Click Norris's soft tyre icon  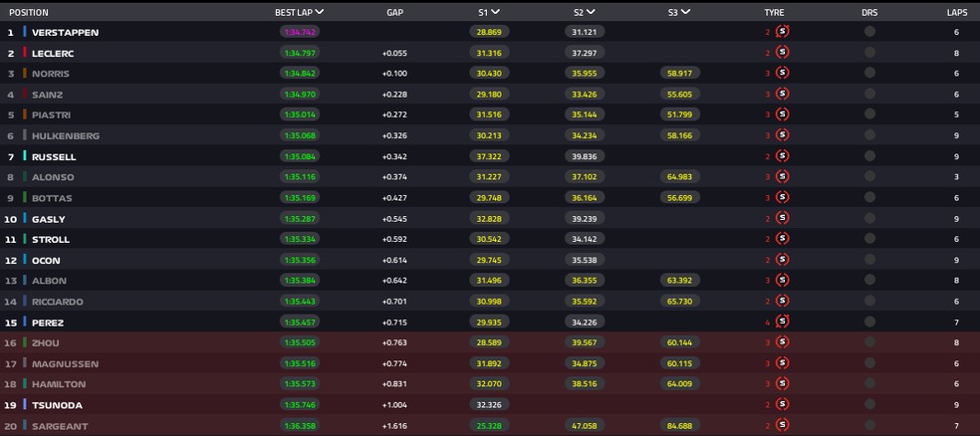click(x=782, y=73)
